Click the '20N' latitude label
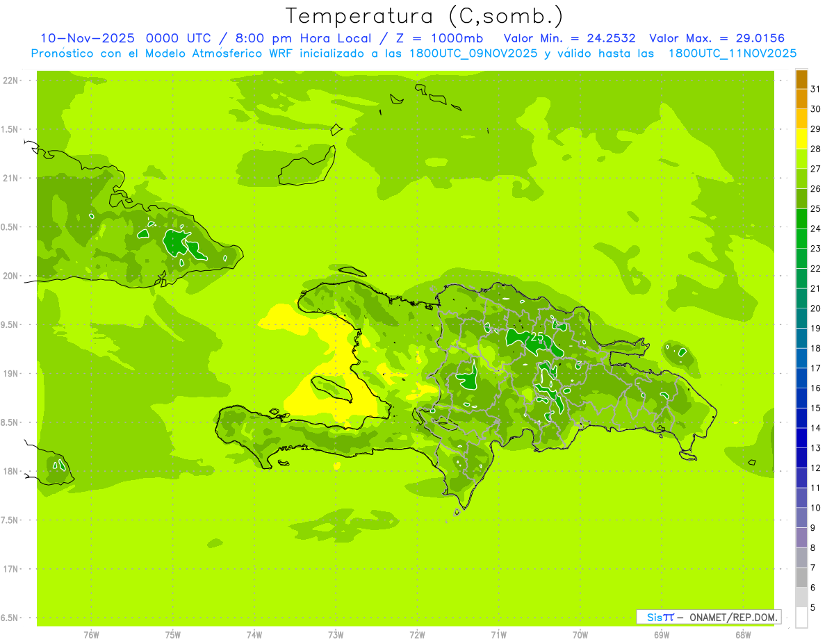The width and height of the screenshot is (834, 644). (11, 276)
